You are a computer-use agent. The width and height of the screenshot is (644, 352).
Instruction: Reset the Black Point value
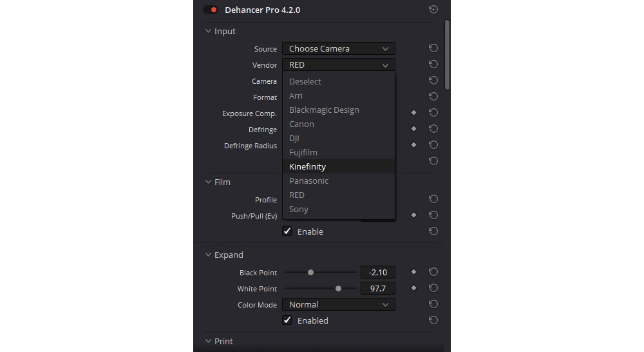point(433,272)
